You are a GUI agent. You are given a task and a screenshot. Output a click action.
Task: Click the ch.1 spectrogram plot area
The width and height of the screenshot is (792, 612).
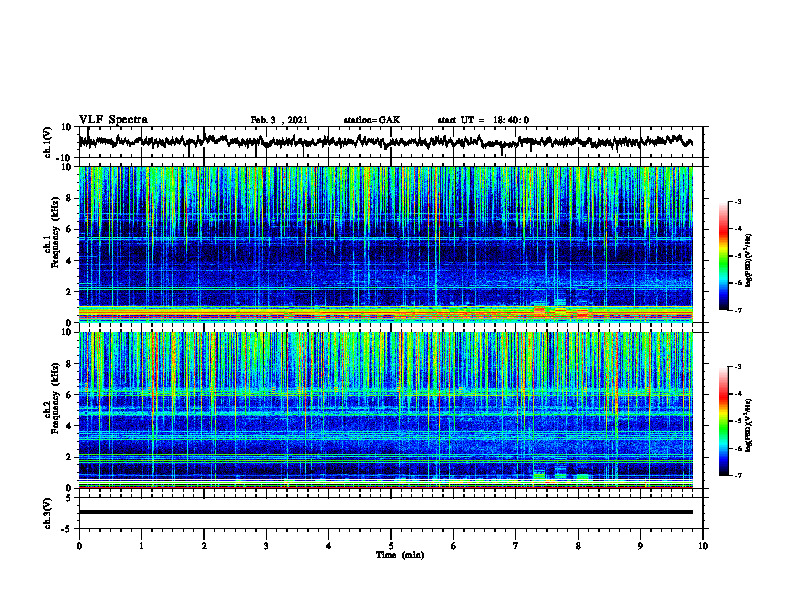coord(386,244)
